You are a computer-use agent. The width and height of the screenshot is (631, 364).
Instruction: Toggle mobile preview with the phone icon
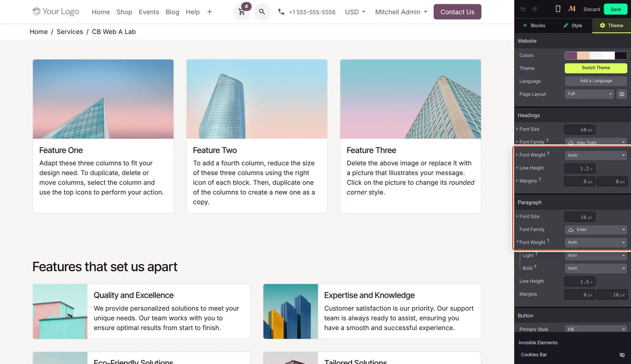point(558,9)
